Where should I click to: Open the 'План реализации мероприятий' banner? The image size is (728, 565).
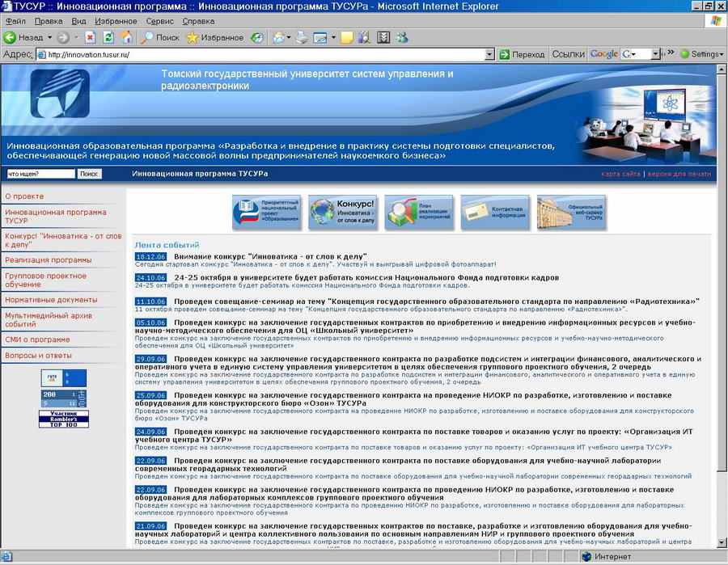tap(419, 213)
